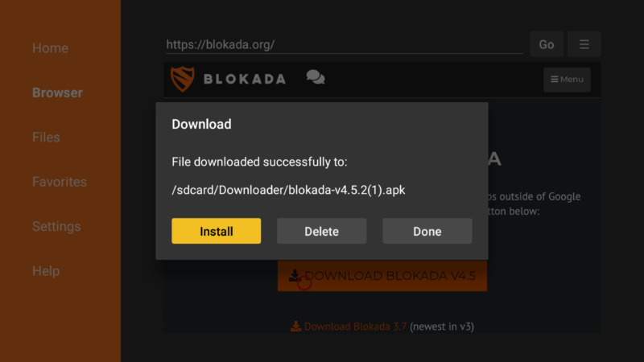The height and width of the screenshot is (362, 644).
Task: Go to Favorites in the sidebar
Action: 60,182
